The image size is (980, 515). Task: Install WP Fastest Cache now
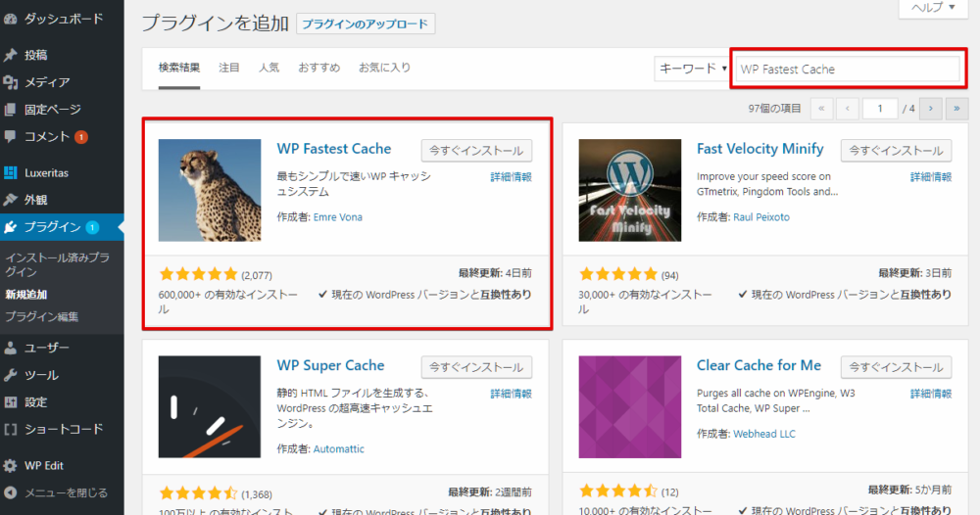pyautogui.click(x=476, y=150)
